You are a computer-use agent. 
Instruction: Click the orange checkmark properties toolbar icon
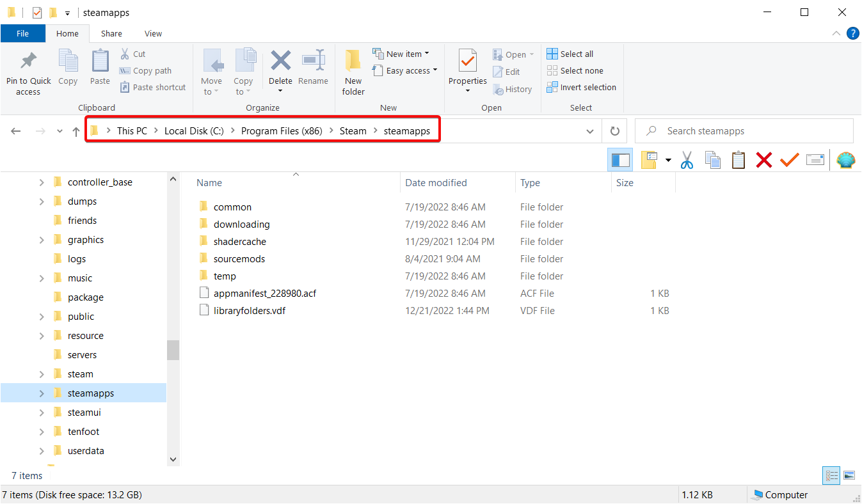(789, 160)
